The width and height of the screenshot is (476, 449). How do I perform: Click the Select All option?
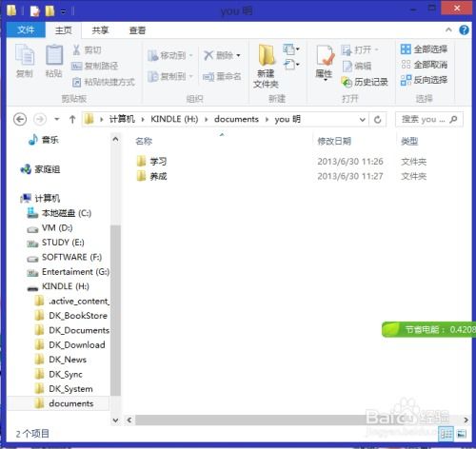(x=424, y=49)
